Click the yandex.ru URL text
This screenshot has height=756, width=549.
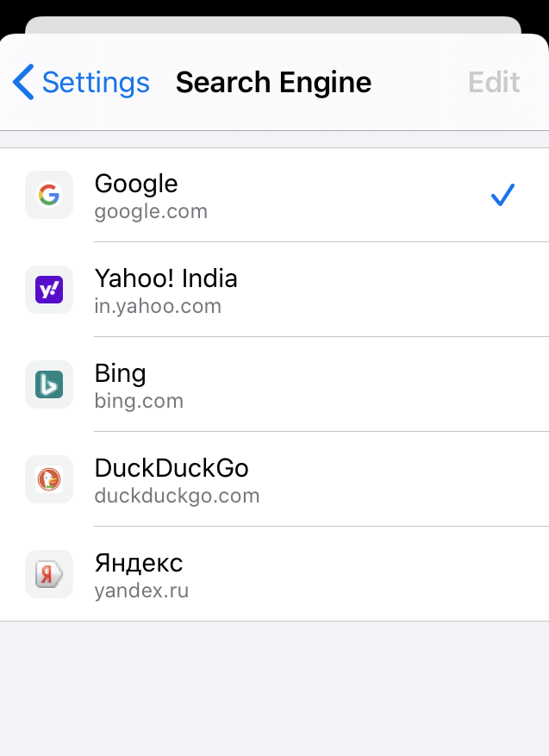point(141,590)
